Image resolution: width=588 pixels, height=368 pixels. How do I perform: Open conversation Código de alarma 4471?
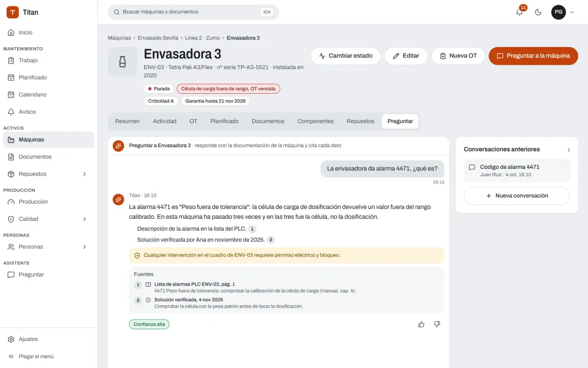pyautogui.click(x=517, y=171)
